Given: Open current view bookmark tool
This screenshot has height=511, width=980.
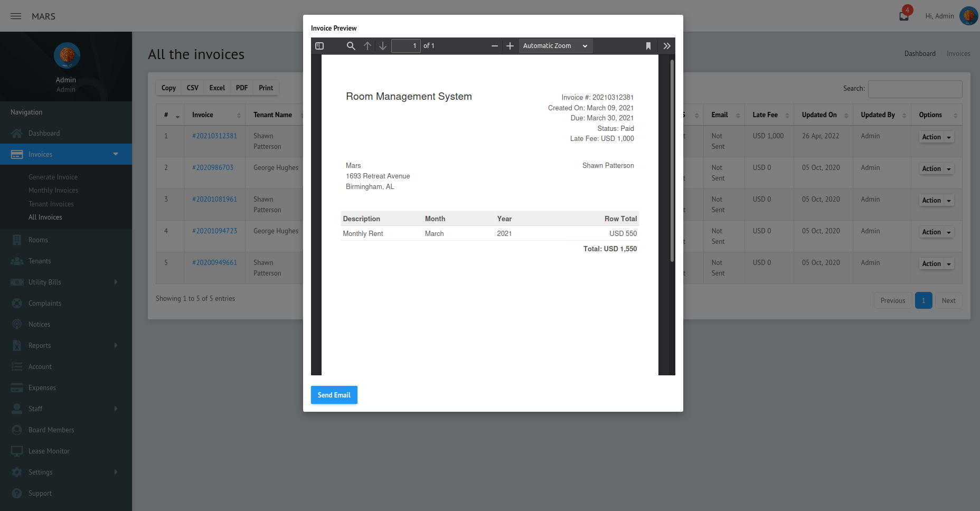Looking at the screenshot, I should click(648, 46).
